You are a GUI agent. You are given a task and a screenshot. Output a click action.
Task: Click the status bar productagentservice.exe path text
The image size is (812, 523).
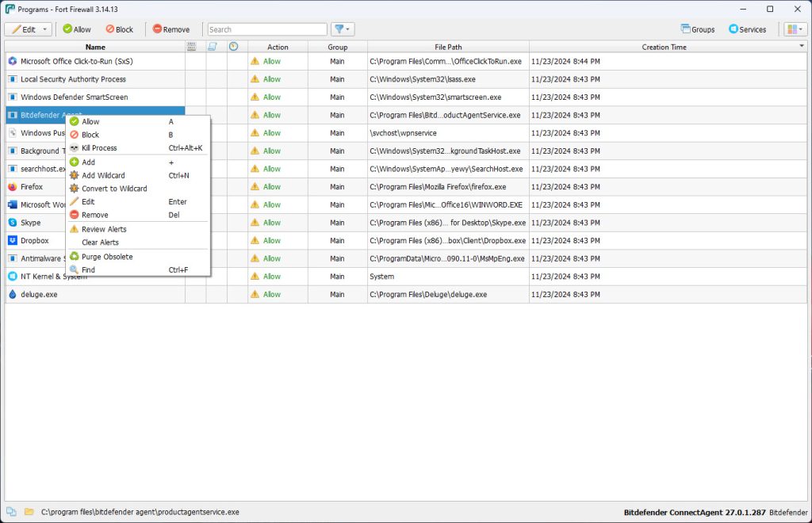click(x=140, y=512)
